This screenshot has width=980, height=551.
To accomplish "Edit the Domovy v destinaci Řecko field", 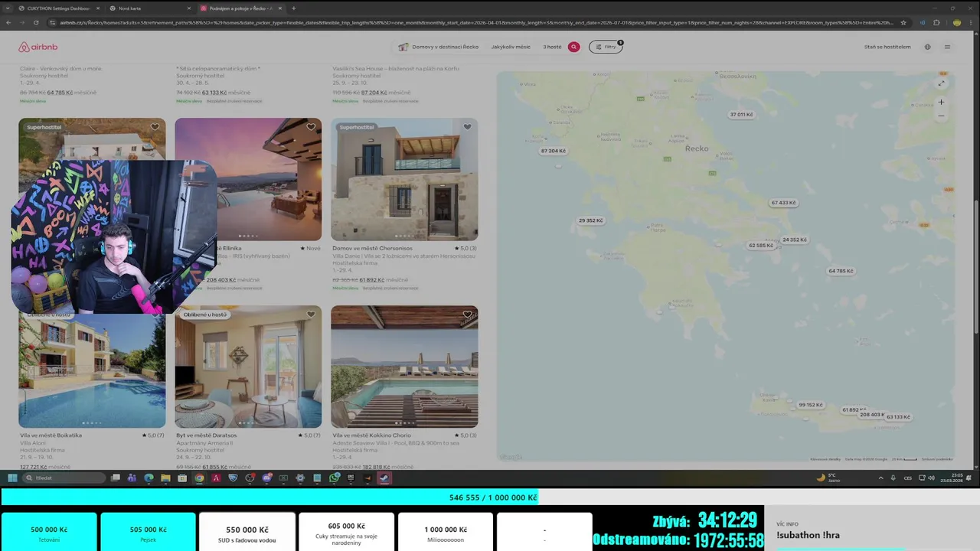I will (439, 47).
